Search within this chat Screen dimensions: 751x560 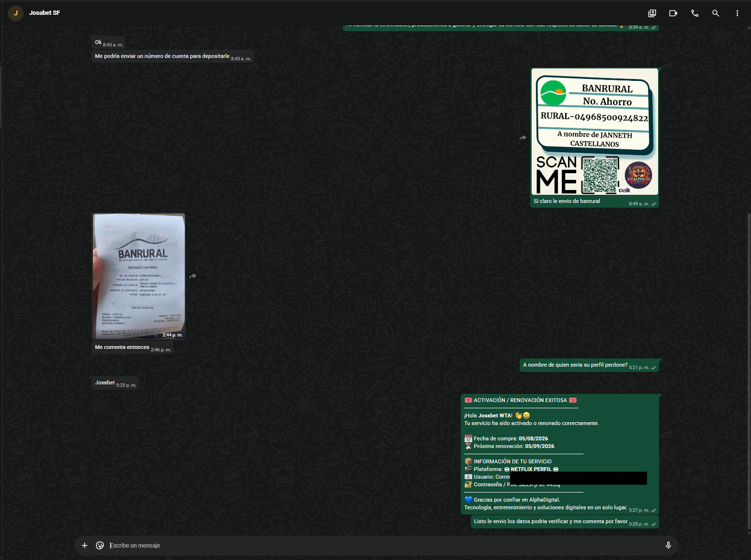[x=716, y=13]
